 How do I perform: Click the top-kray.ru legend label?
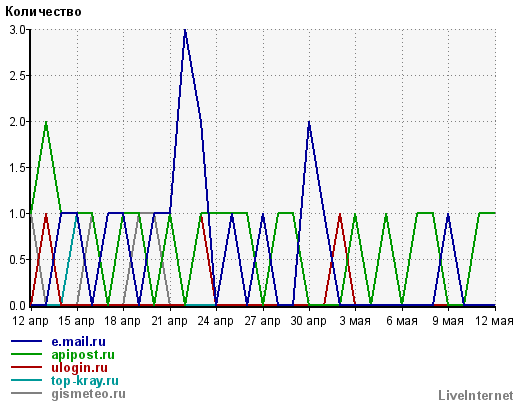pyautogui.click(x=85, y=381)
